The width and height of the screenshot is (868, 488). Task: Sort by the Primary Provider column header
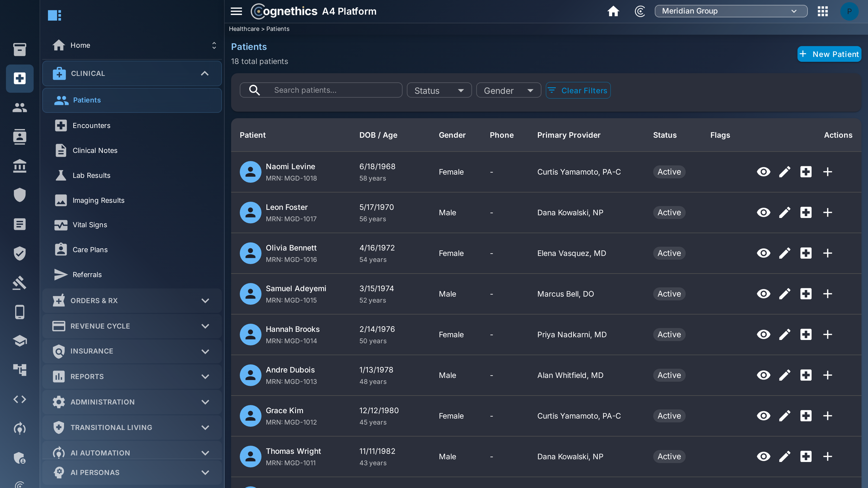[x=569, y=135]
